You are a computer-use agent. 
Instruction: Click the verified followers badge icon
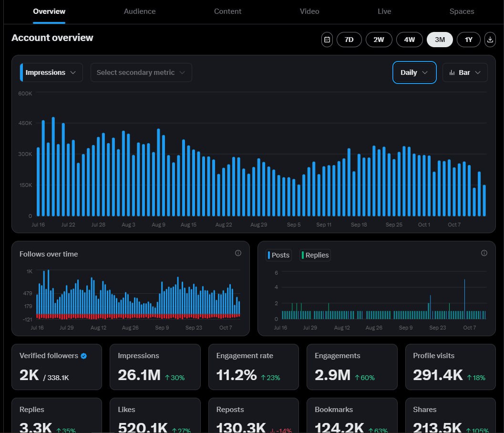point(84,356)
